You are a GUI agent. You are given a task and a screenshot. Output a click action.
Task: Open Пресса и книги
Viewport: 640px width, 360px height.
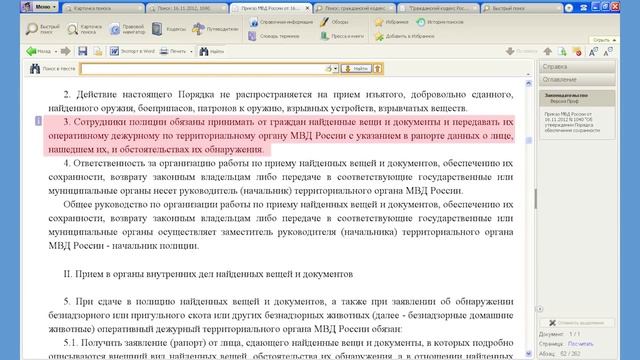[342, 36]
